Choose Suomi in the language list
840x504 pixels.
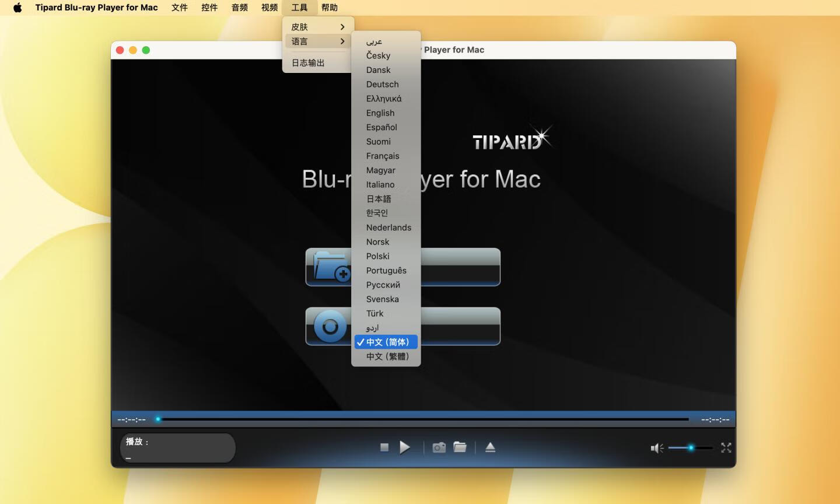click(x=386, y=142)
